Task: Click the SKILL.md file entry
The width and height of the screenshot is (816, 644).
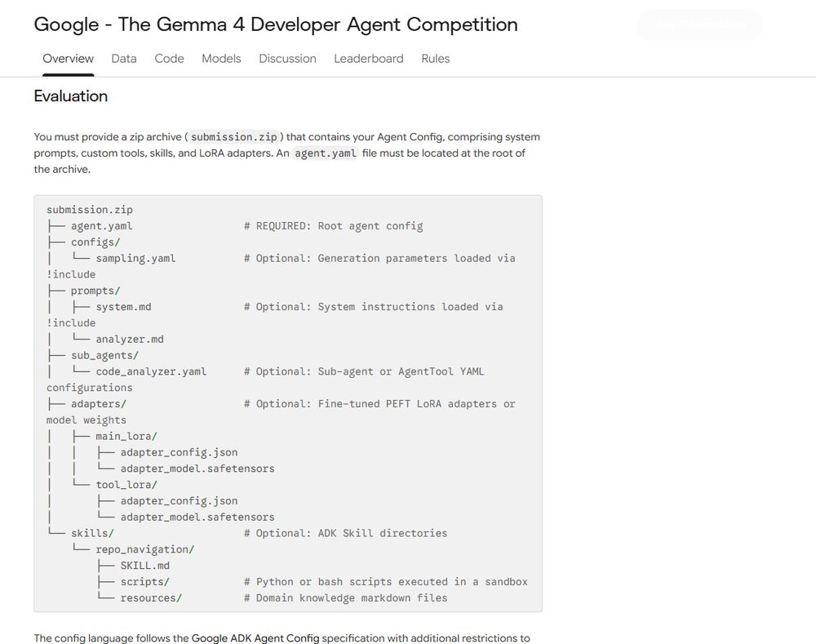Action: [x=144, y=565]
